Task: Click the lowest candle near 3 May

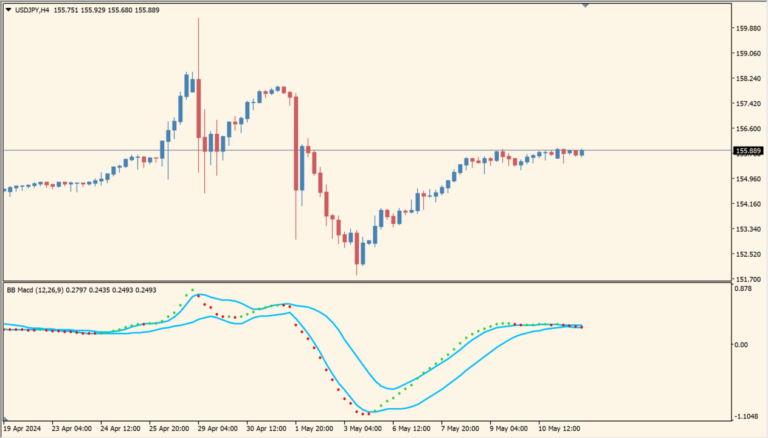Action: 357,250
